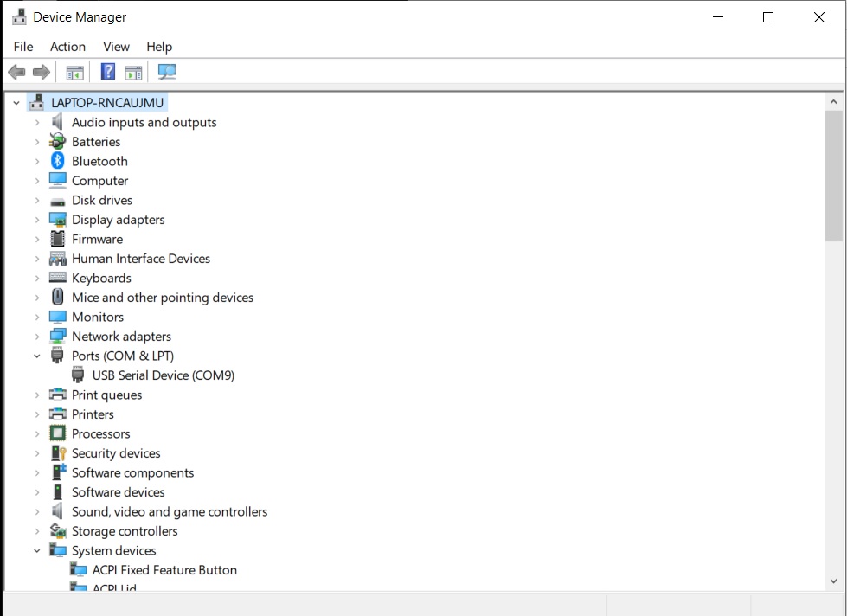Open the View menu
This screenshot has width=847, height=616.
(x=116, y=47)
